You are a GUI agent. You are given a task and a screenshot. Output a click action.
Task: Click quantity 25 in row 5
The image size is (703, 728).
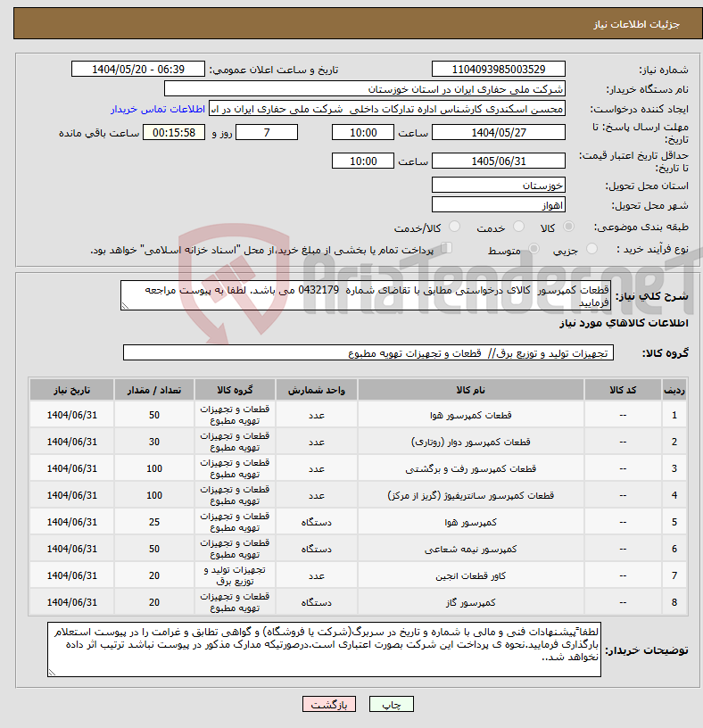[154, 522]
